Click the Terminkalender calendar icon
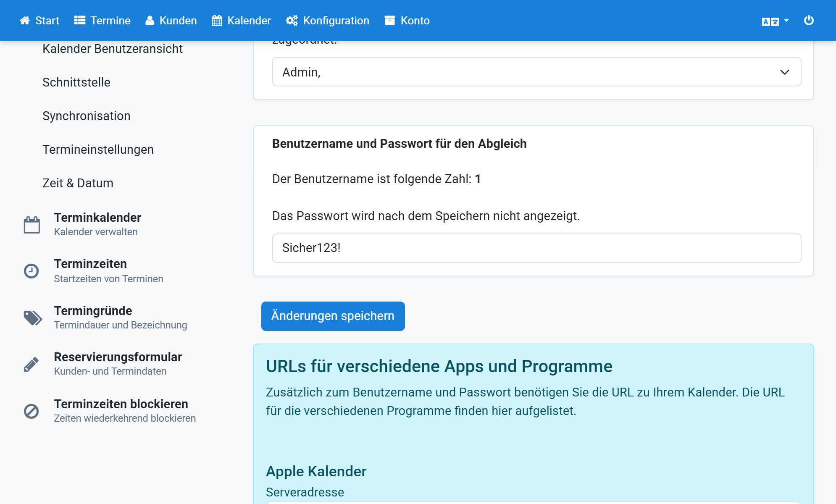Viewport: 836px width, 504px height. point(32,225)
